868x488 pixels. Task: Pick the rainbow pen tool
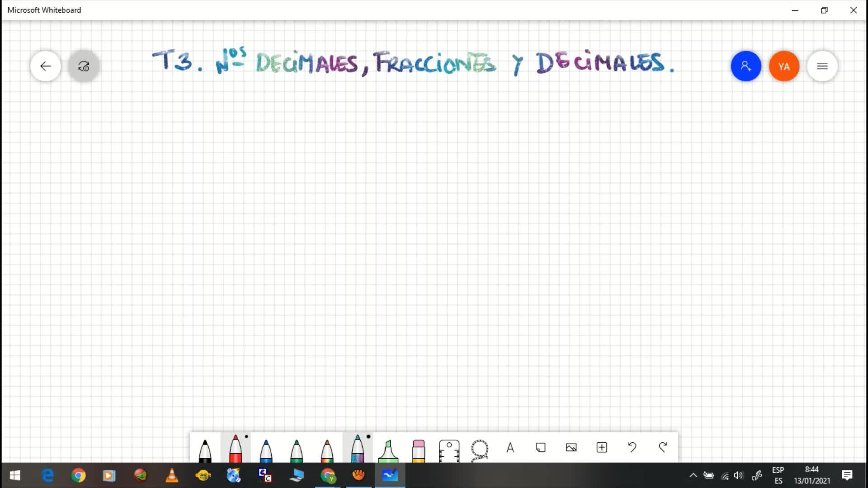(x=327, y=450)
